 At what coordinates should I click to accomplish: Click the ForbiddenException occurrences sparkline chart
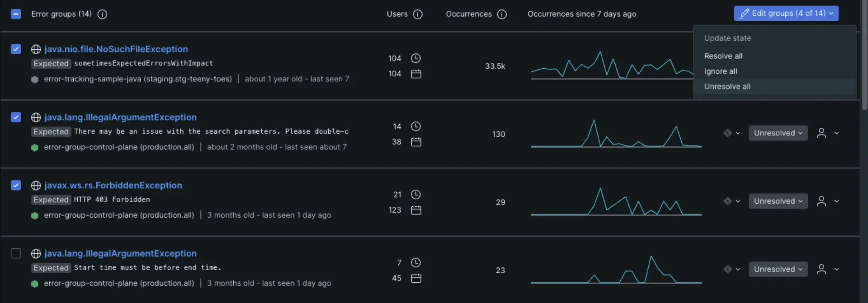point(616,202)
